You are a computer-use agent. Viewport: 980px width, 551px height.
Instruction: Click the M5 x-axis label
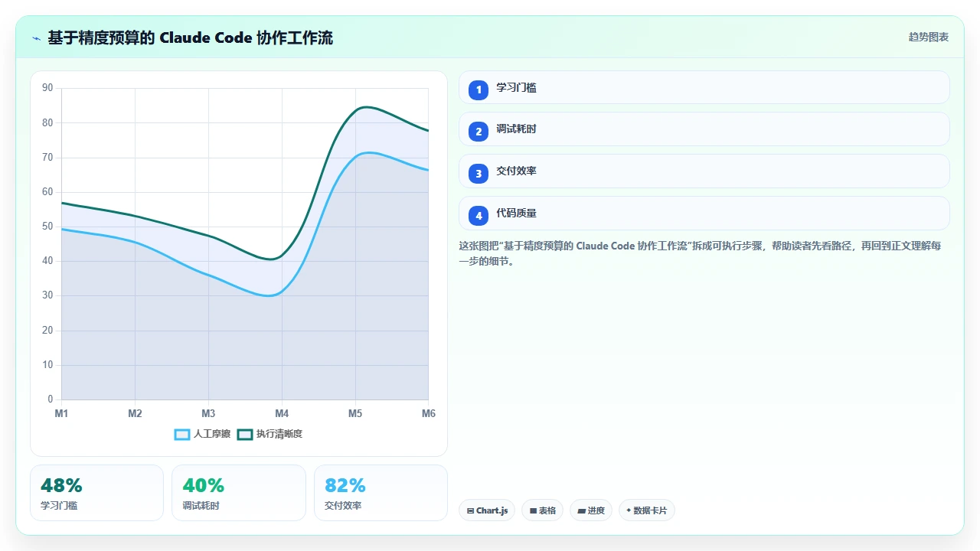tap(355, 414)
